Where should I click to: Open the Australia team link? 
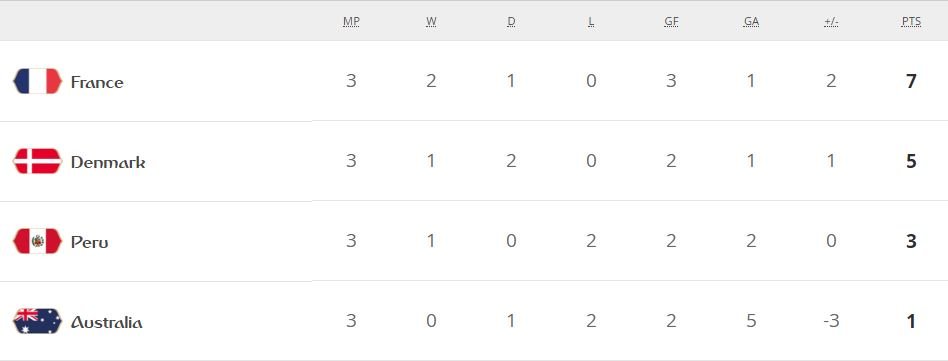coord(106,322)
